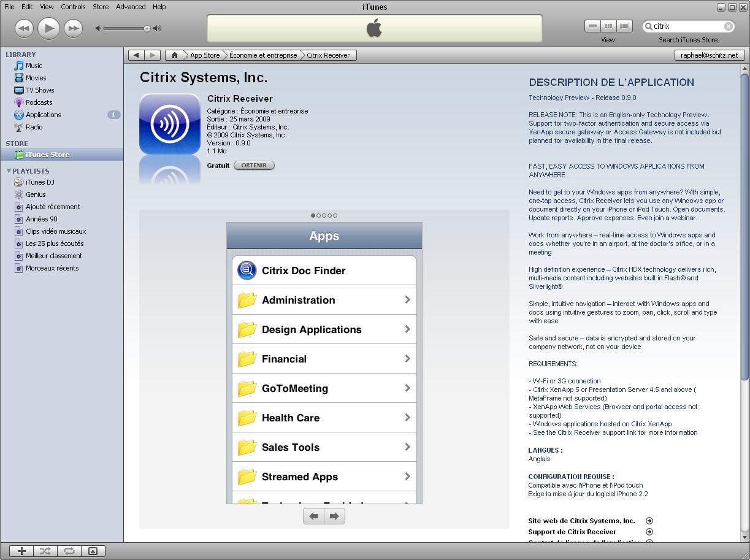Screen dimensions: 750x560
Task: Open Site web de Citrix Systems, Inc. link
Action: click(581, 521)
